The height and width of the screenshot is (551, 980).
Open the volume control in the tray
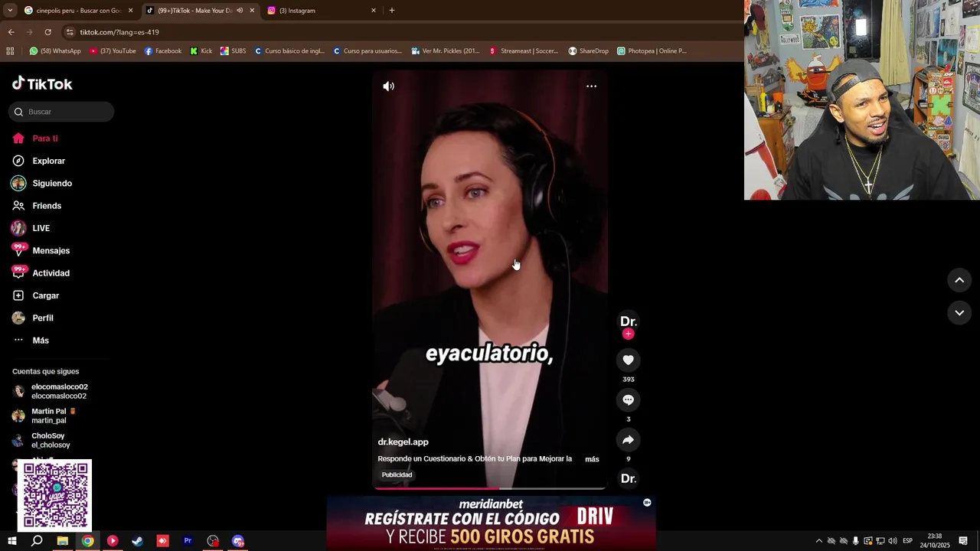(x=893, y=541)
